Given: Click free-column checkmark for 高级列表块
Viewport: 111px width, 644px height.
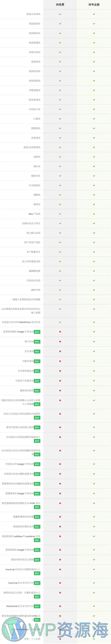Looking at the screenshot, I should pos(60,52).
